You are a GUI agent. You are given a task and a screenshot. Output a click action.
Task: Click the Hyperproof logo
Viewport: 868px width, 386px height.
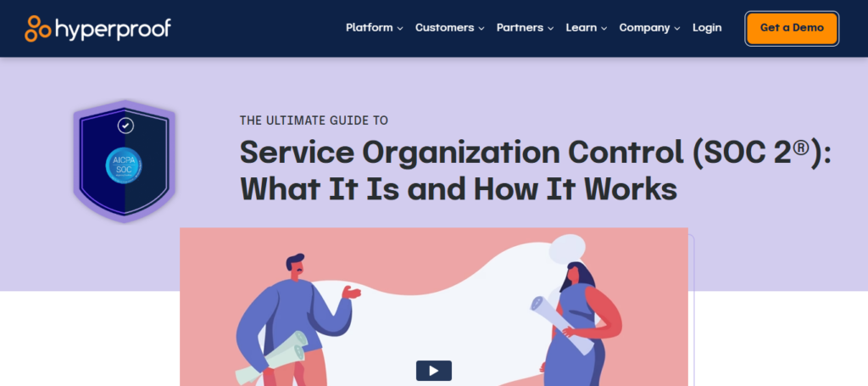(x=97, y=28)
